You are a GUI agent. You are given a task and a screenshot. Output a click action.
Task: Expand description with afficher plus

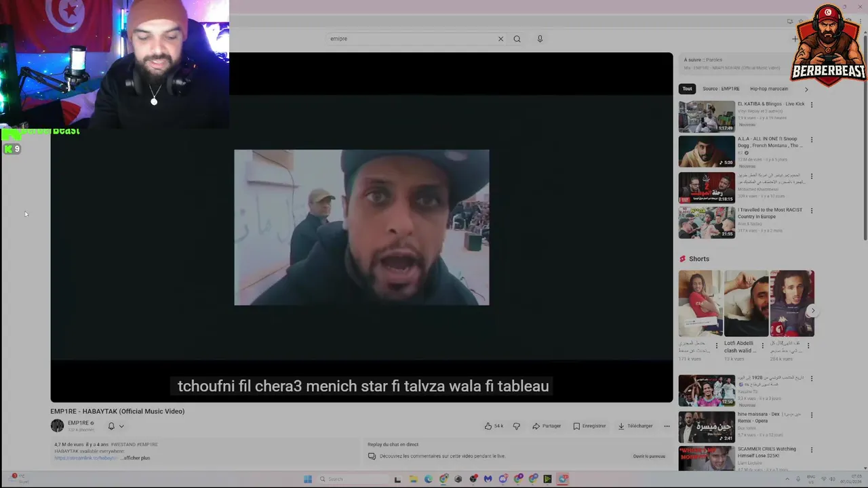click(x=136, y=458)
